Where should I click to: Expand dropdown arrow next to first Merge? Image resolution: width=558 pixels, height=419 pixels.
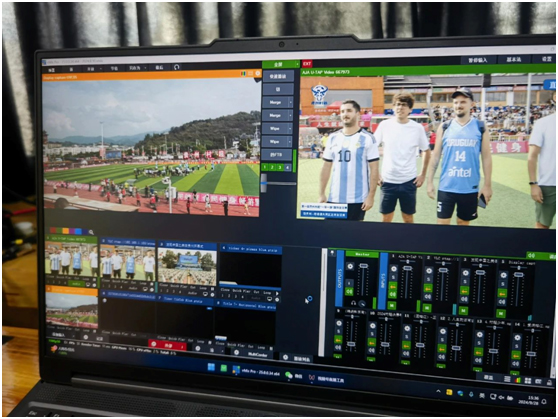coord(290,103)
